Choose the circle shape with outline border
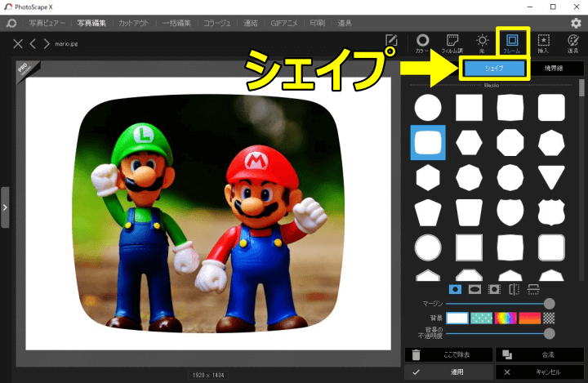588x383 pixels. point(428,247)
